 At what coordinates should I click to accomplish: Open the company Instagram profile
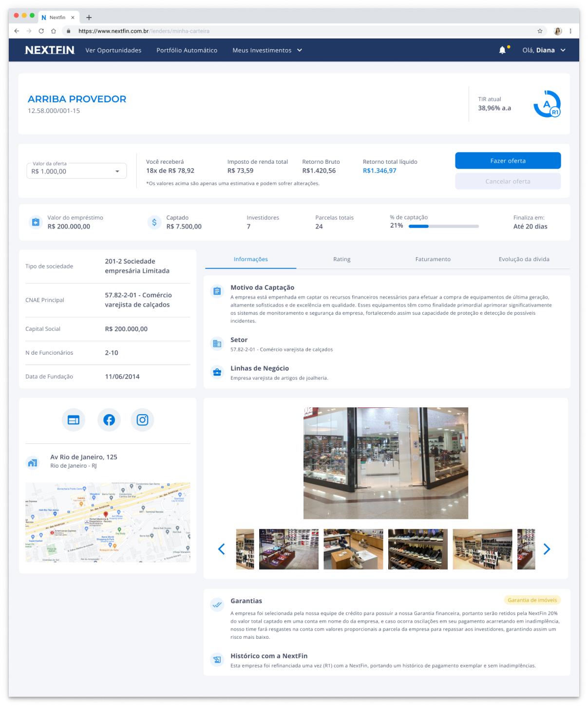[142, 420]
